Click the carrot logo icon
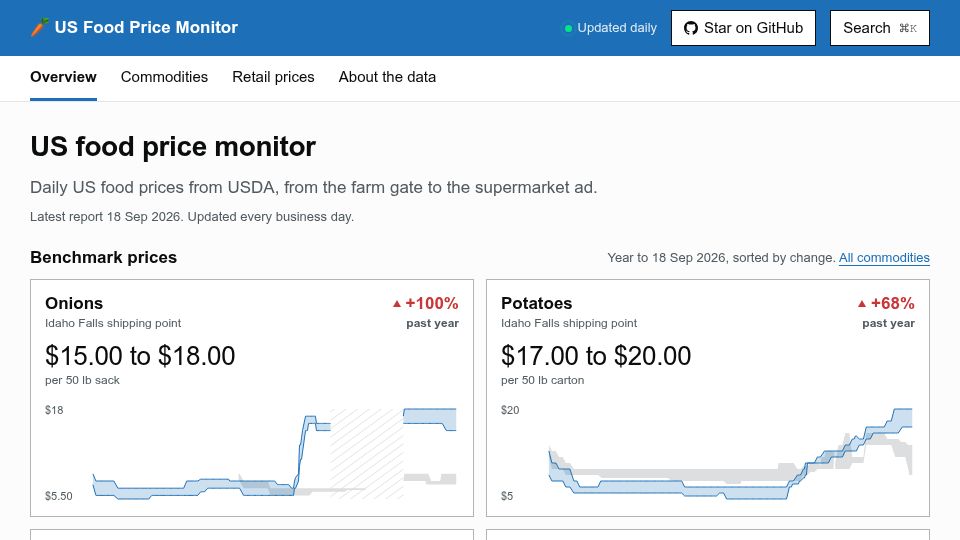 [x=40, y=28]
